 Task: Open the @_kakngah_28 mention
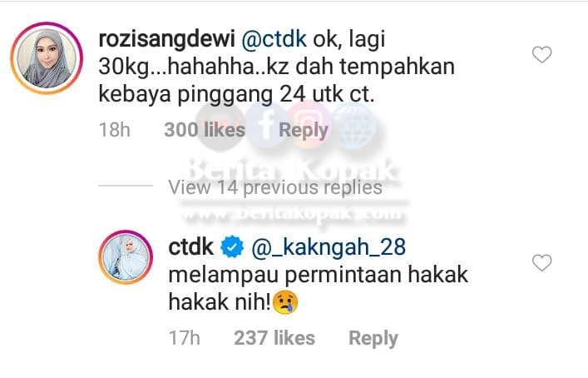pos(329,248)
